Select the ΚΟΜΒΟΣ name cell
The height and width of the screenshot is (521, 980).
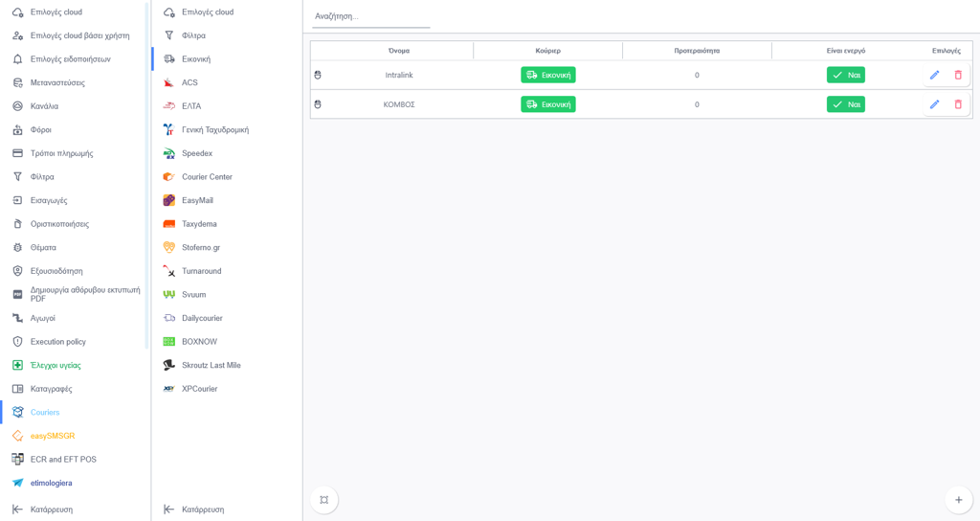click(399, 104)
